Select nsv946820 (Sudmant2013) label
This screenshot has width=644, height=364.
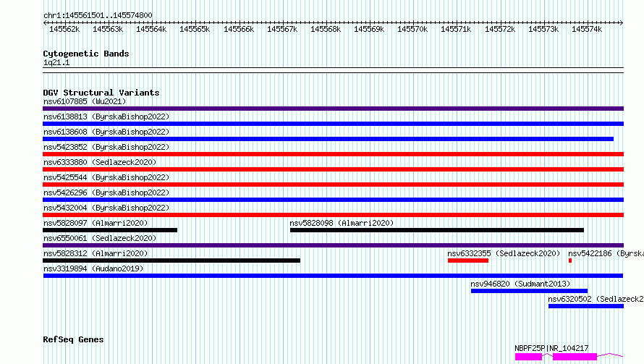pyautogui.click(x=520, y=284)
